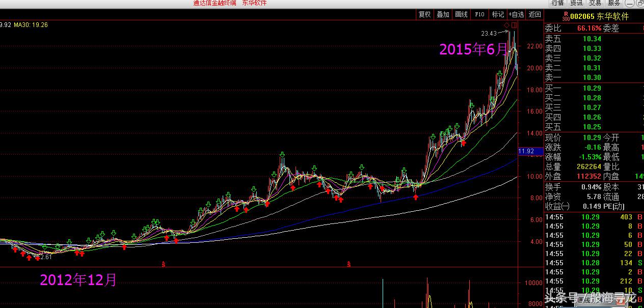Click the 标记 mark button
Image resolution: width=644 pixels, height=308 pixels.
coord(498,15)
